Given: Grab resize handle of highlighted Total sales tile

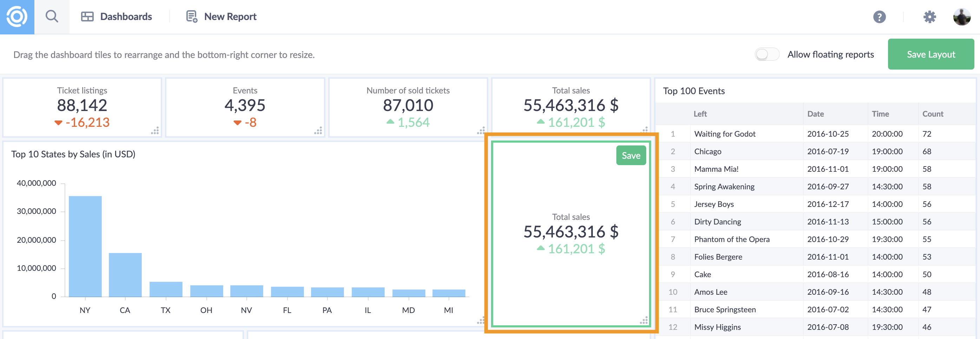Looking at the screenshot, I should 644,320.
